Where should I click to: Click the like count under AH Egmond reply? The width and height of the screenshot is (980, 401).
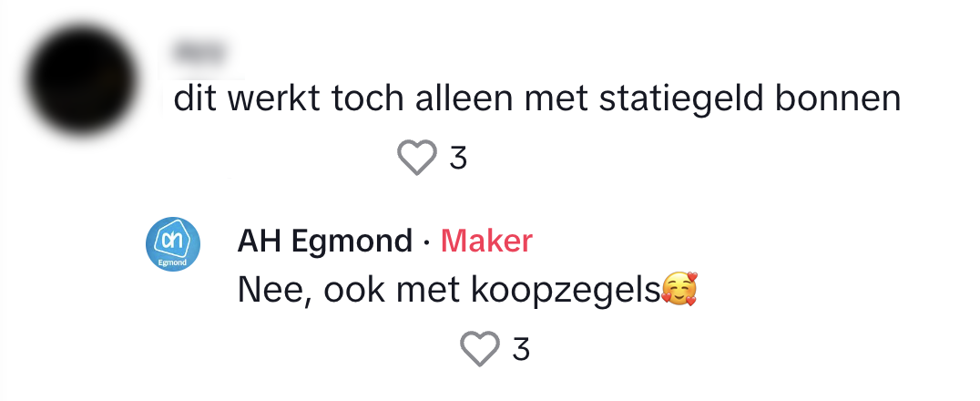521,348
